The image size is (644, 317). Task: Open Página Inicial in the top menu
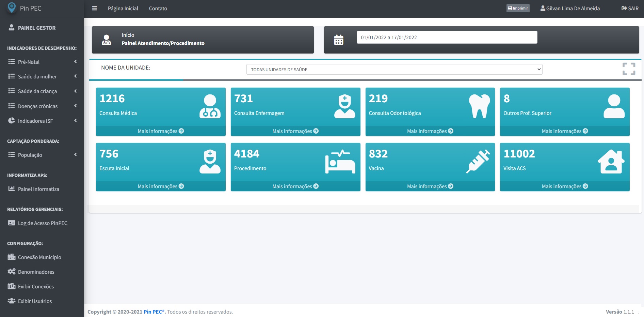(123, 9)
